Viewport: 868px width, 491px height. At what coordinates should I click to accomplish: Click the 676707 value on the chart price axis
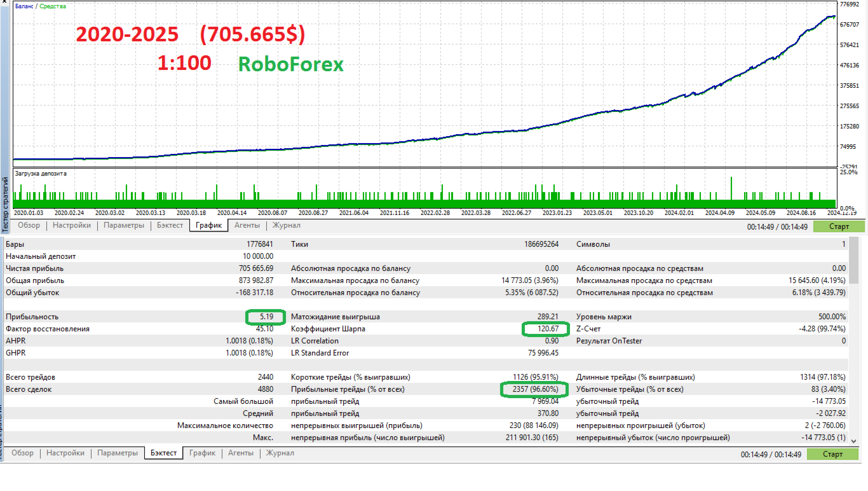850,25
